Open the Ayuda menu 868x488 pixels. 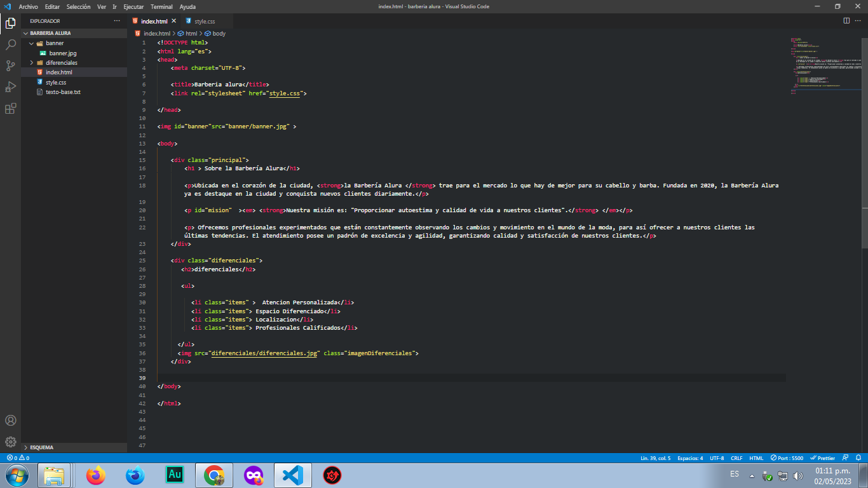click(187, 6)
